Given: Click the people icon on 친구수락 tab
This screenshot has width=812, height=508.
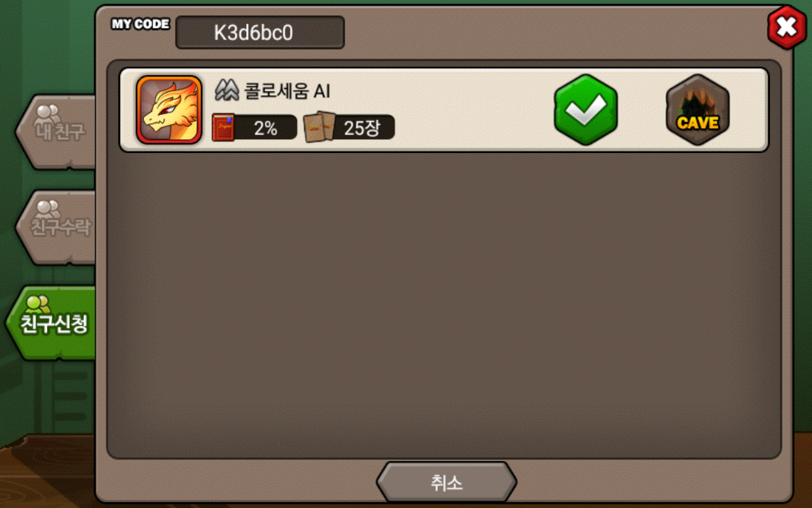Looking at the screenshot, I should point(48,209).
